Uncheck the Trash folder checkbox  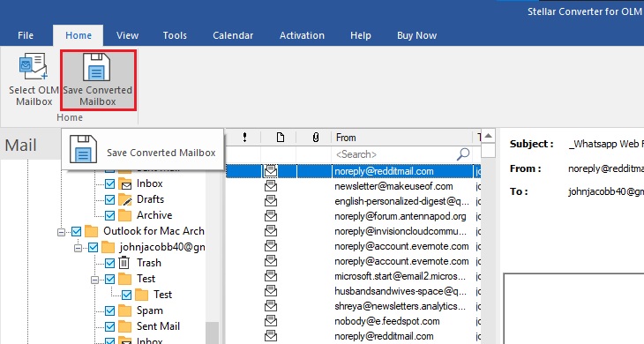tap(109, 263)
